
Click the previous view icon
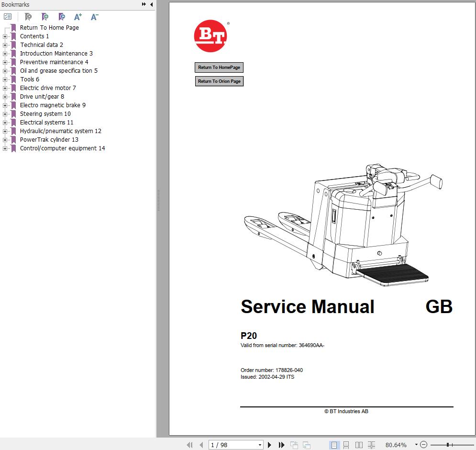click(x=294, y=445)
